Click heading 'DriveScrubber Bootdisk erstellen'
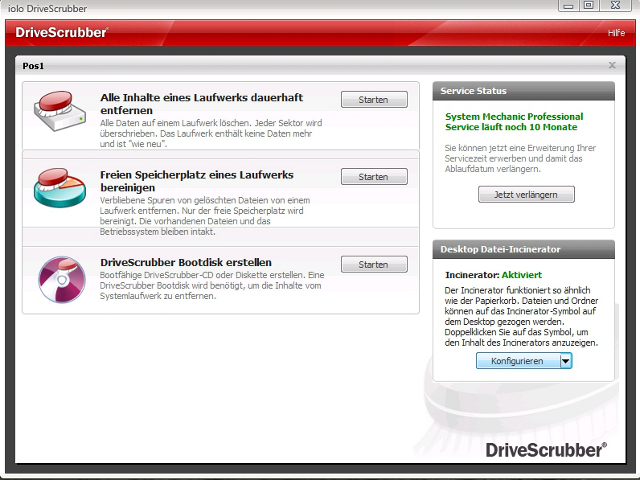 tap(186, 262)
